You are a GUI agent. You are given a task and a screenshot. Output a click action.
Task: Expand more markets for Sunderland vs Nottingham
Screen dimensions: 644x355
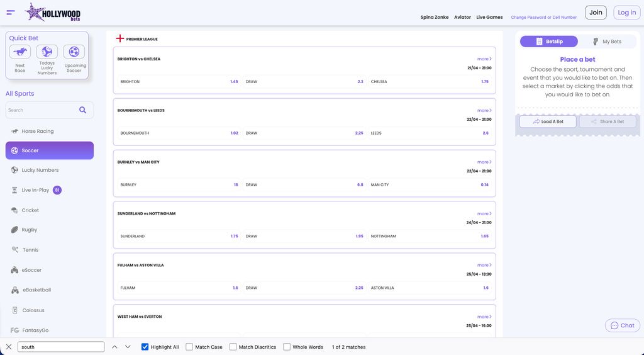484,213
